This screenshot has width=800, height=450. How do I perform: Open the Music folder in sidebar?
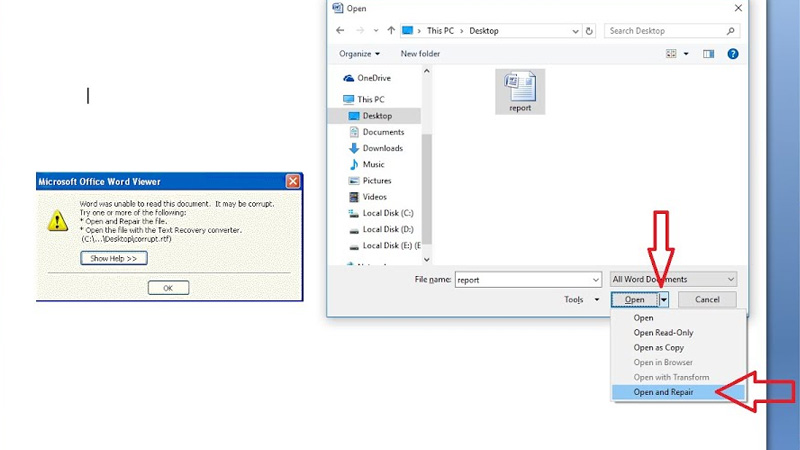tap(367, 164)
